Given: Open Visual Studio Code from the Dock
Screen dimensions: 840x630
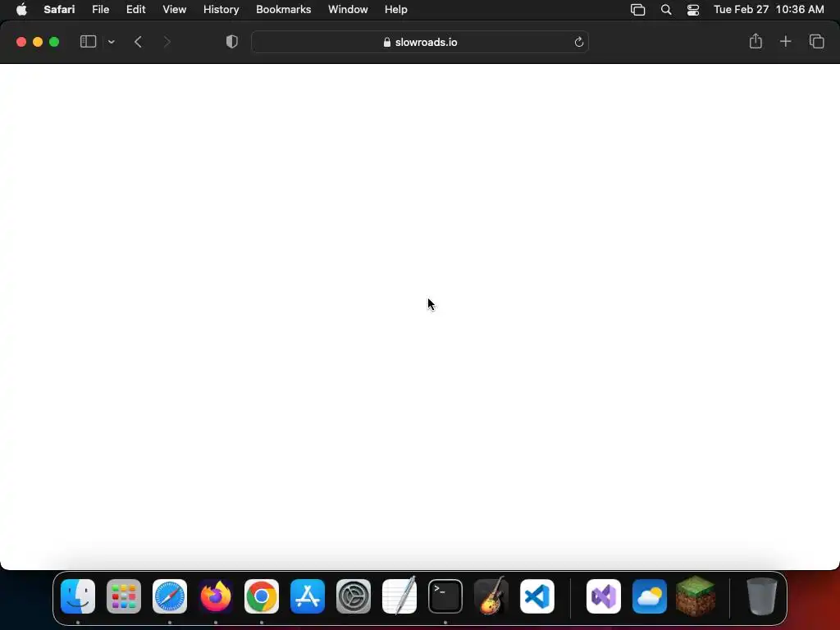Looking at the screenshot, I should [537, 596].
